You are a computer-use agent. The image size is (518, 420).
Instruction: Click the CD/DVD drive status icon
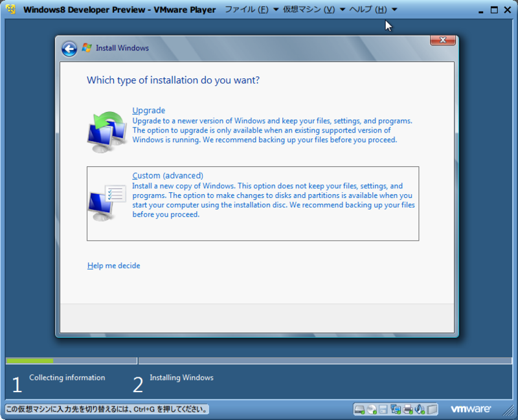tap(372, 410)
